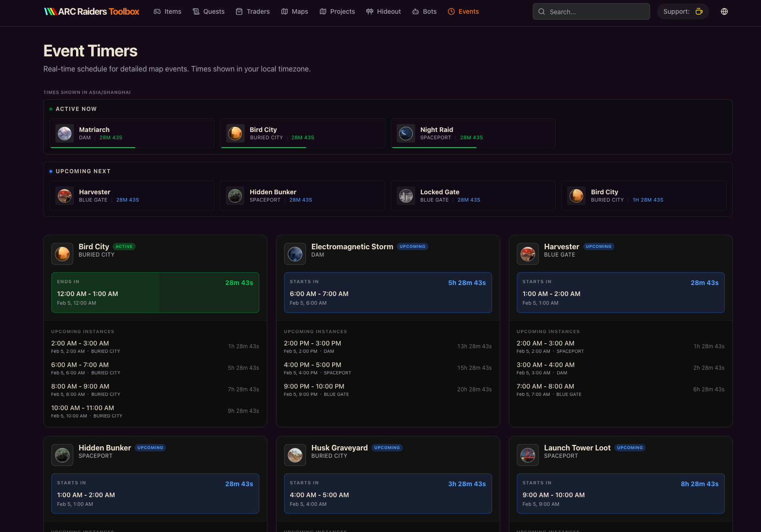The height and width of the screenshot is (532, 761).
Task: Open the Traders section
Action: pos(253,11)
